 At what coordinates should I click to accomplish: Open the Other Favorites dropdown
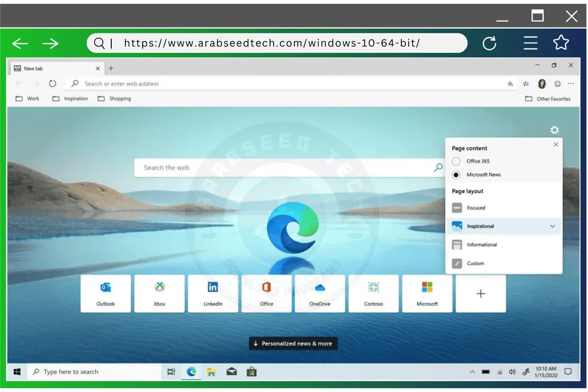[548, 98]
